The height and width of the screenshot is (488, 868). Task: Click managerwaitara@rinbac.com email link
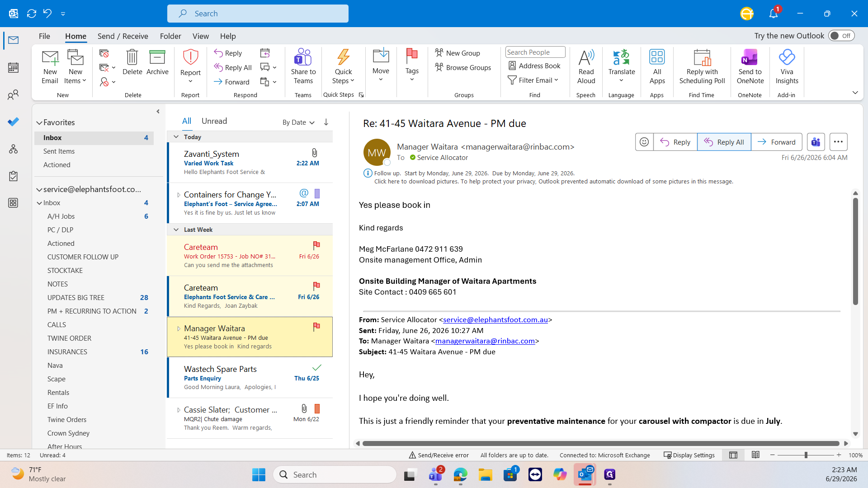click(x=485, y=341)
